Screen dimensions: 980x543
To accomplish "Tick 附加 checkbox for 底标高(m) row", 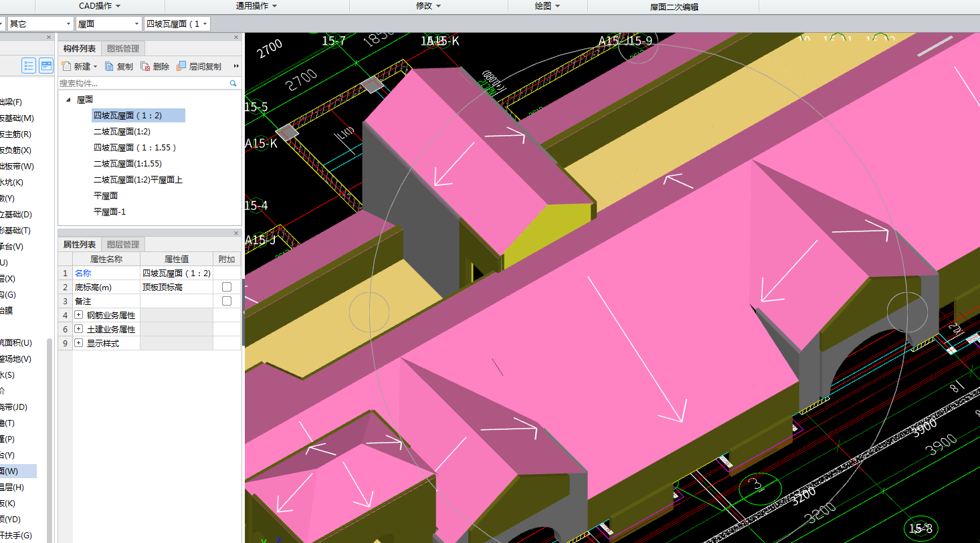I will pyautogui.click(x=227, y=287).
